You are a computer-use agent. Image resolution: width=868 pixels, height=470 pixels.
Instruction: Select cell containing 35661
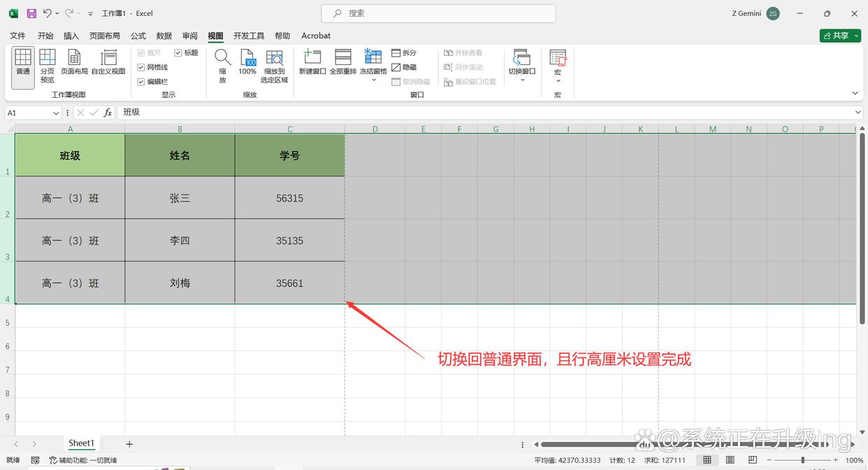(x=289, y=283)
